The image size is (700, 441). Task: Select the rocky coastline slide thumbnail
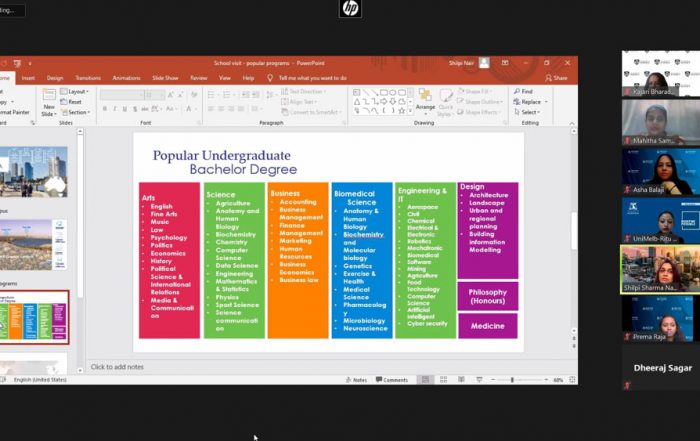coord(33,245)
